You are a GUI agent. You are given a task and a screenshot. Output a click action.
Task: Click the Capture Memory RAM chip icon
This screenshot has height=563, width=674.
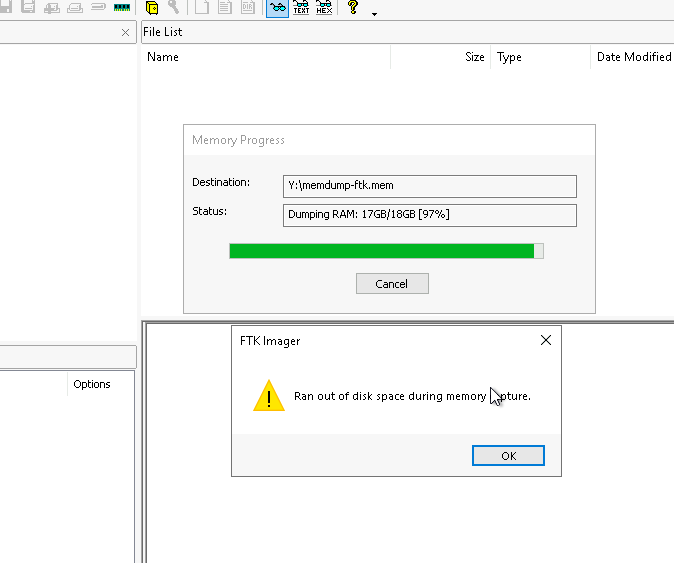(x=123, y=8)
